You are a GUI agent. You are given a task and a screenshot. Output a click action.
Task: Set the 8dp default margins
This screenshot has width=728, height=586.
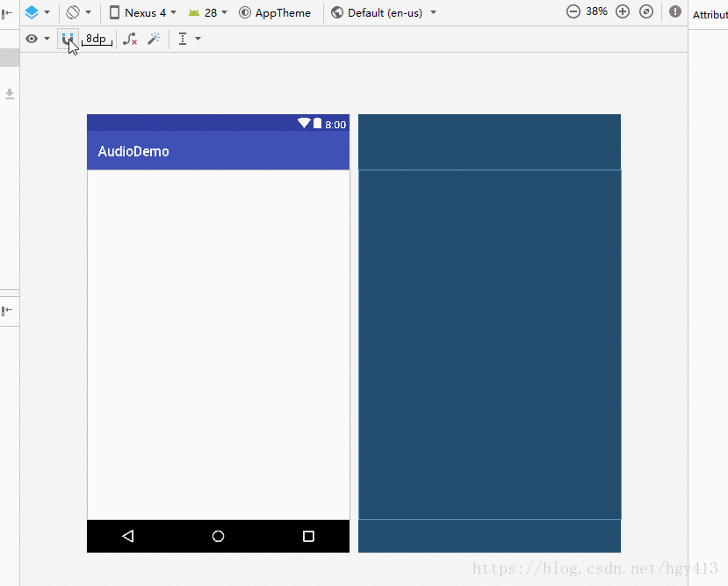coord(97,39)
